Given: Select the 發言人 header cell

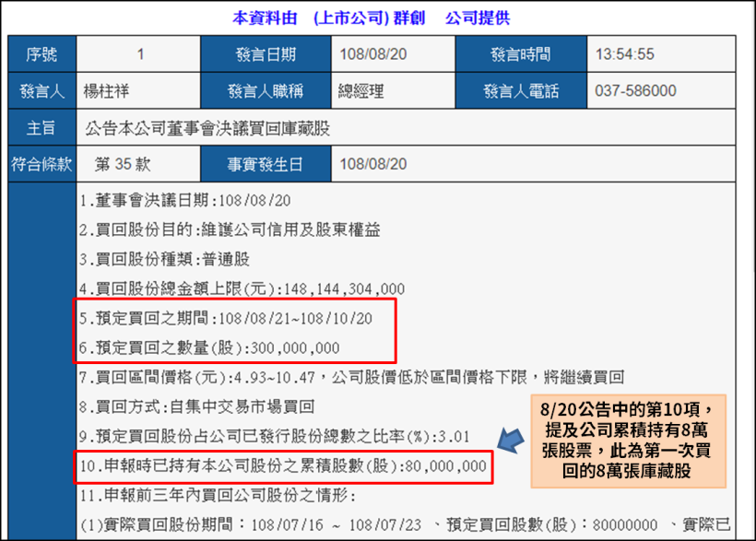Looking at the screenshot, I should pyautogui.click(x=41, y=90).
